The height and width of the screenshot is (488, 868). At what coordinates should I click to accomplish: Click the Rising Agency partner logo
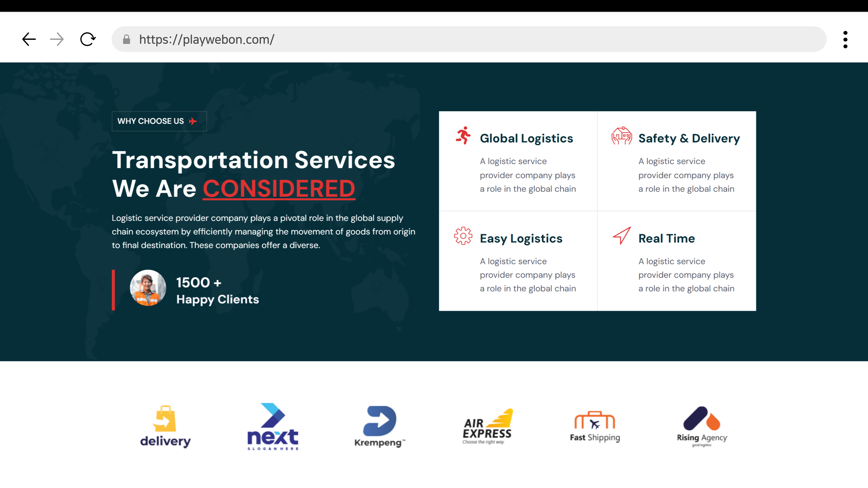702,426
